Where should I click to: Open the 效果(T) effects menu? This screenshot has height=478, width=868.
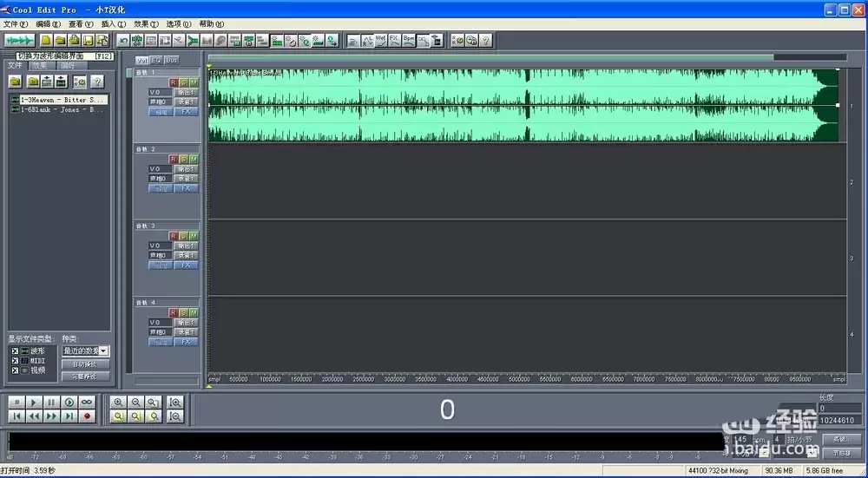[146, 24]
